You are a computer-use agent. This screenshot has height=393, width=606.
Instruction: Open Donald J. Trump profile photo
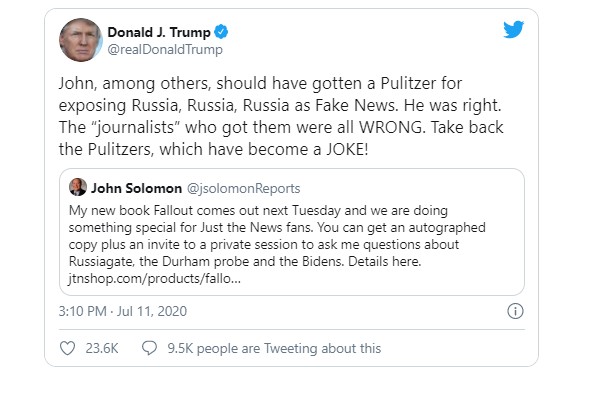point(80,40)
